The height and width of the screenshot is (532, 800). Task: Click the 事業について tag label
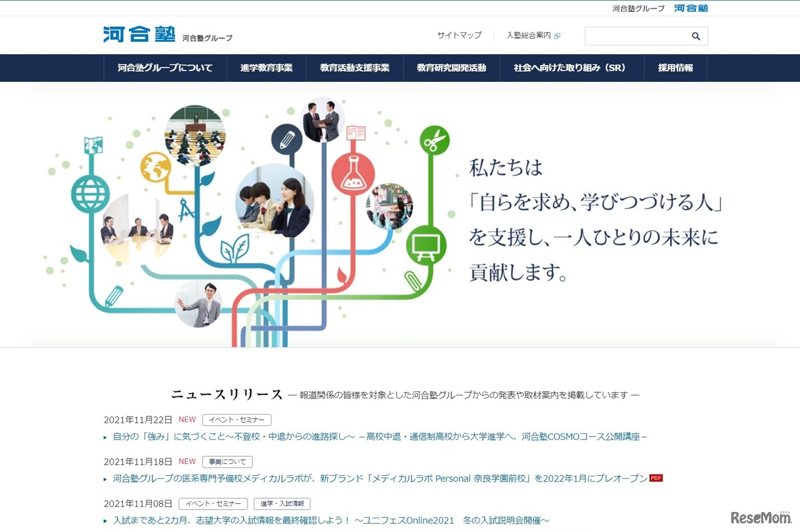[x=227, y=461]
